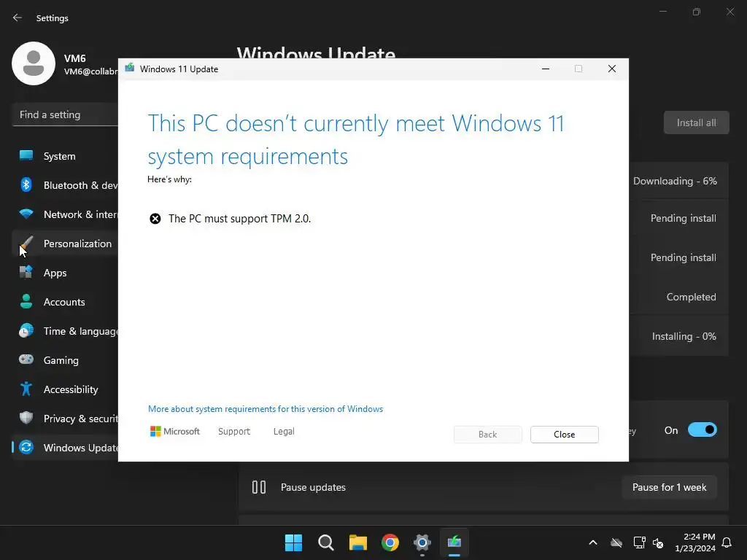The height and width of the screenshot is (560, 747).
Task: Open Gaming settings category
Action: click(x=65, y=360)
